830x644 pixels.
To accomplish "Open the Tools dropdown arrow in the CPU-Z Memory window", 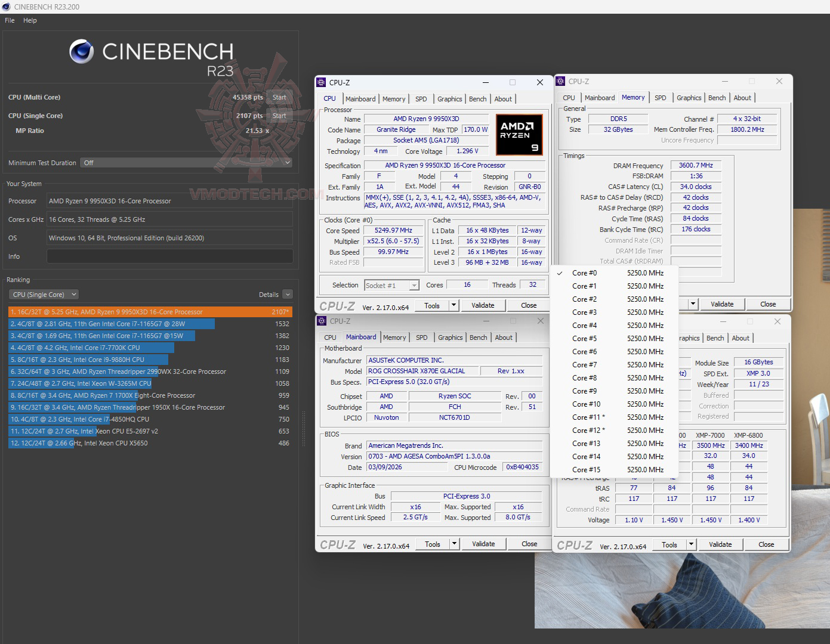I will coord(693,304).
